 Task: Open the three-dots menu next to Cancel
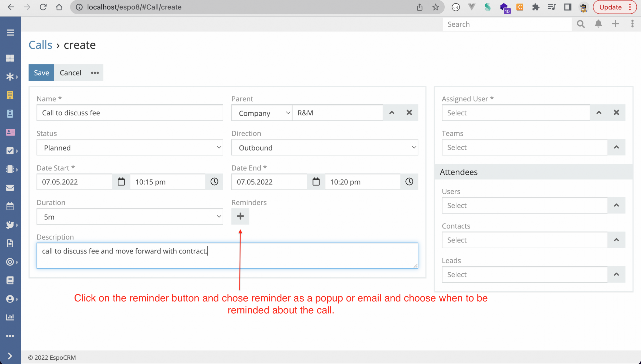pos(95,73)
